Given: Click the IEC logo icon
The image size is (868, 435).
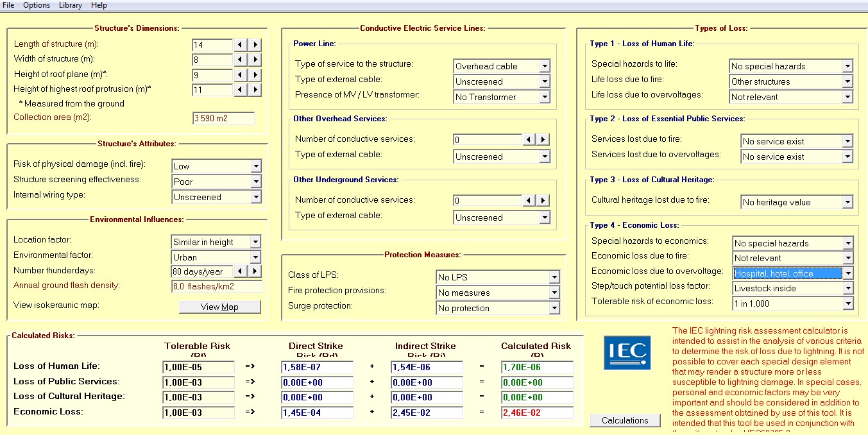Looking at the screenshot, I should coord(627,353).
